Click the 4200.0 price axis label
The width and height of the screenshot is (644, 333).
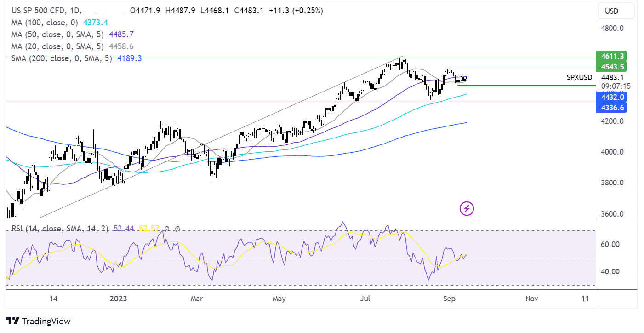coord(612,121)
